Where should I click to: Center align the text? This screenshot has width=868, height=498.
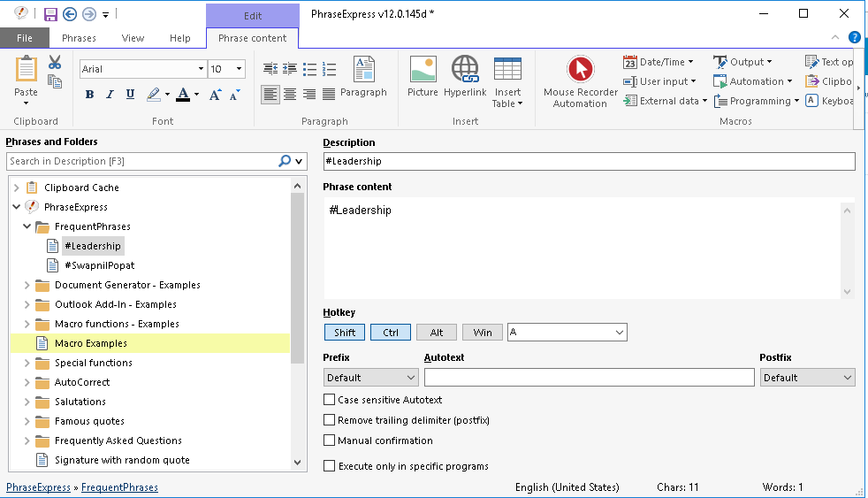(x=290, y=94)
